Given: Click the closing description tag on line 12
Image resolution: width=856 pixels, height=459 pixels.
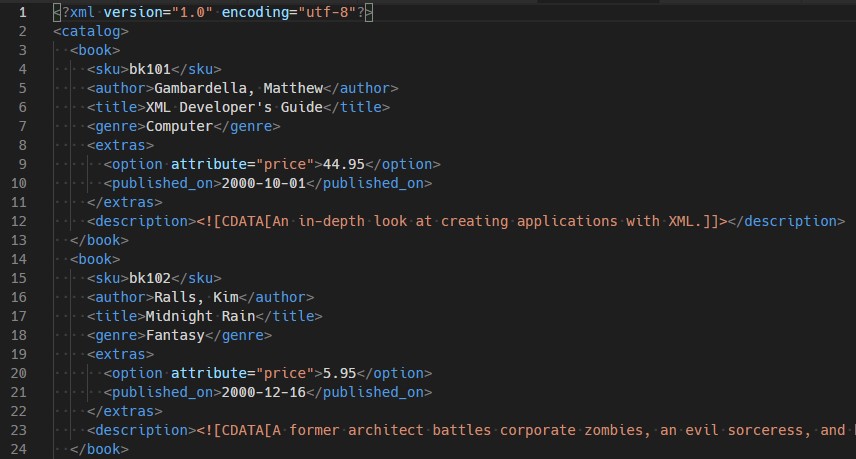Looking at the screenshot, I should click(x=786, y=221).
